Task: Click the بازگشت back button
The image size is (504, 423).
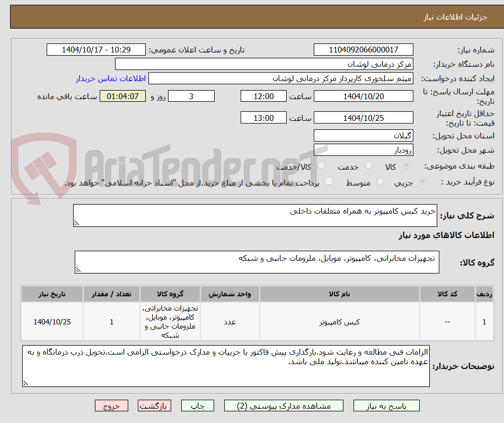Action: [154, 406]
